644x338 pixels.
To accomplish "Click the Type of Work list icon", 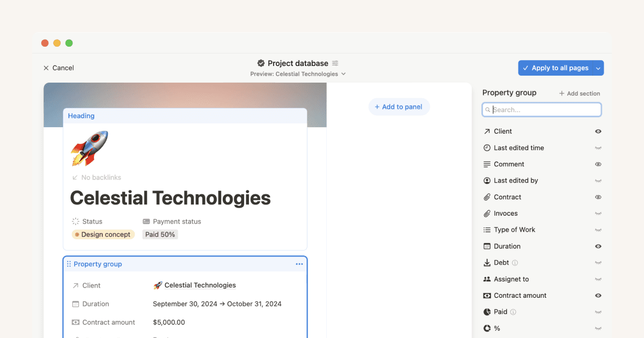I will click(x=487, y=230).
